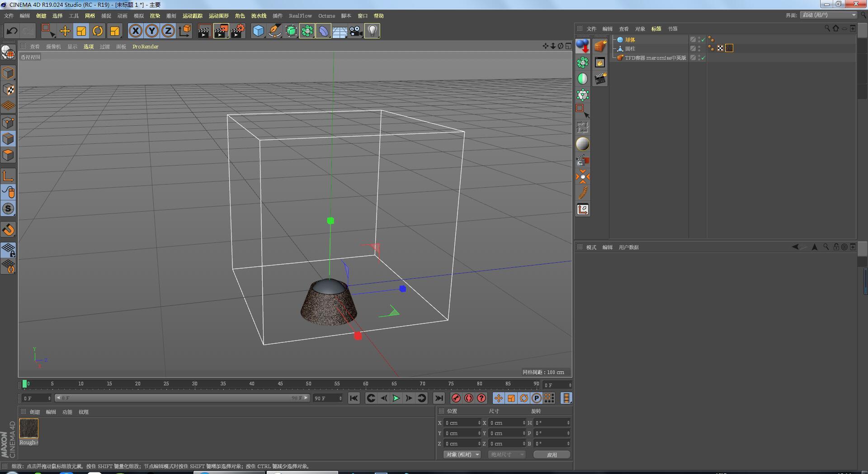Image resolution: width=868 pixels, height=474 pixels.
Task: Toggle visibility checkmark for 球体 object
Action: point(703,40)
